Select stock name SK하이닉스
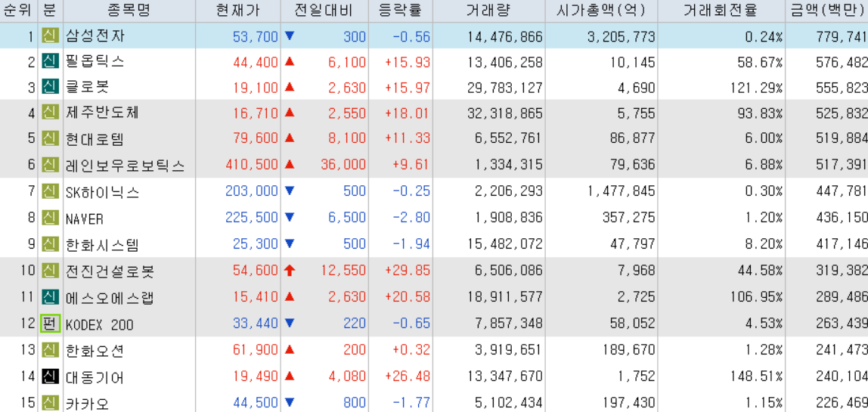The width and height of the screenshot is (868, 412). (x=103, y=192)
